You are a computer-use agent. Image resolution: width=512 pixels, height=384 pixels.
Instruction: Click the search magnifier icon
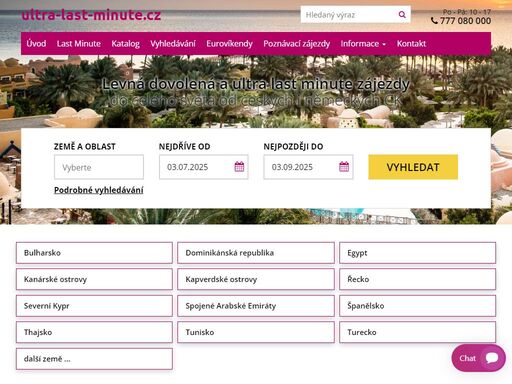(x=402, y=15)
